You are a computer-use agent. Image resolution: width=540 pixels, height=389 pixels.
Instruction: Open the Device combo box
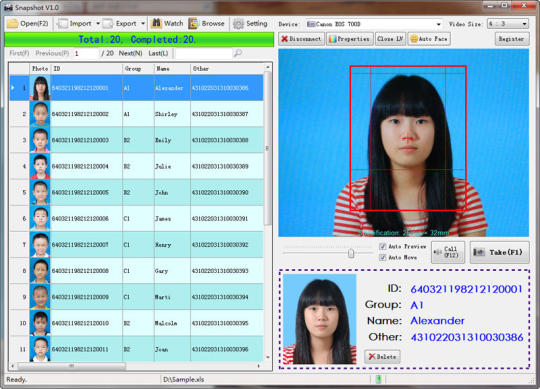coord(374,24)
